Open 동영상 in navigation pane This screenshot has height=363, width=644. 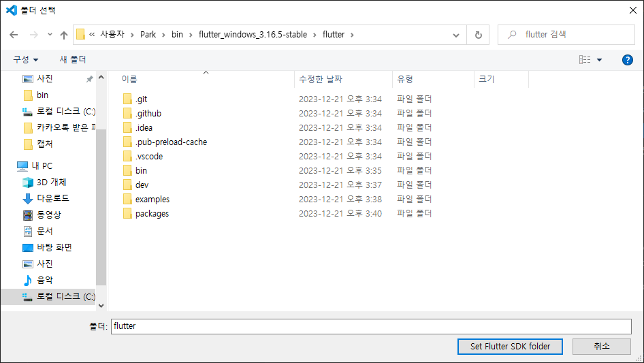tap(48, 215)
